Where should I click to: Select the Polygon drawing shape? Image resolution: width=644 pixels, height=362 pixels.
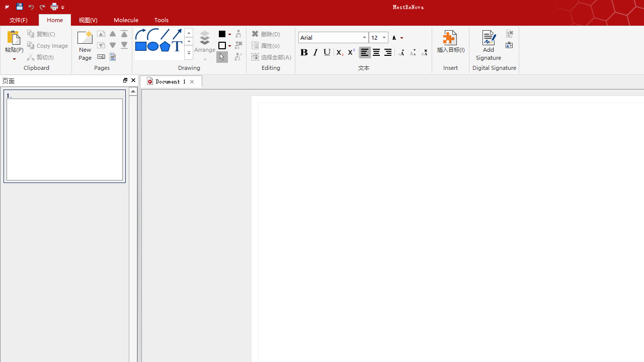click(x=165, y=46)
